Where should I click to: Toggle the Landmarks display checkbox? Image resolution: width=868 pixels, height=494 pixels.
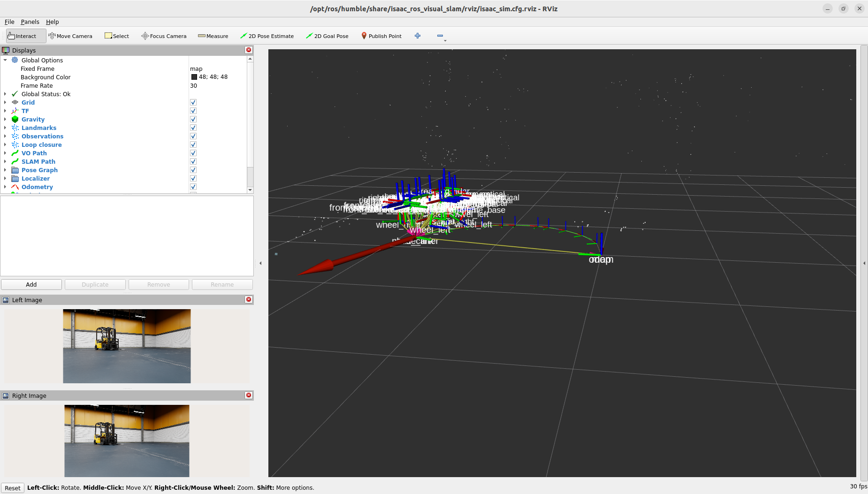click(x=193, y=128)
